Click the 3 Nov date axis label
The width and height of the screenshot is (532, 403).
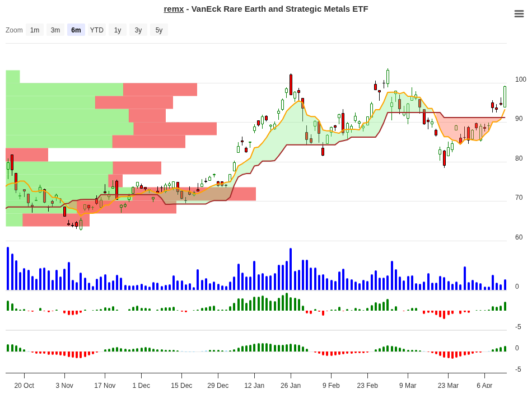tap(64, 385)
